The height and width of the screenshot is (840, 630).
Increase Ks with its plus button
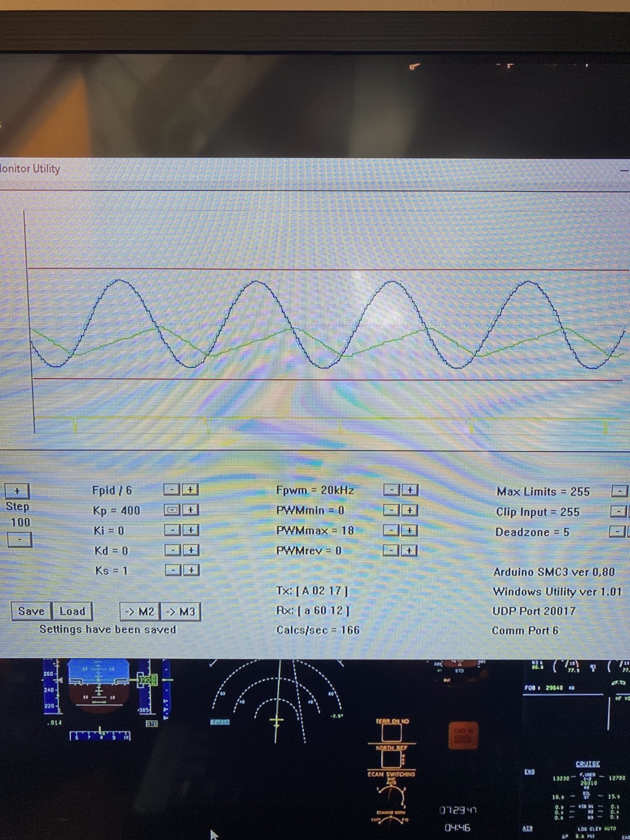[192, 570]
